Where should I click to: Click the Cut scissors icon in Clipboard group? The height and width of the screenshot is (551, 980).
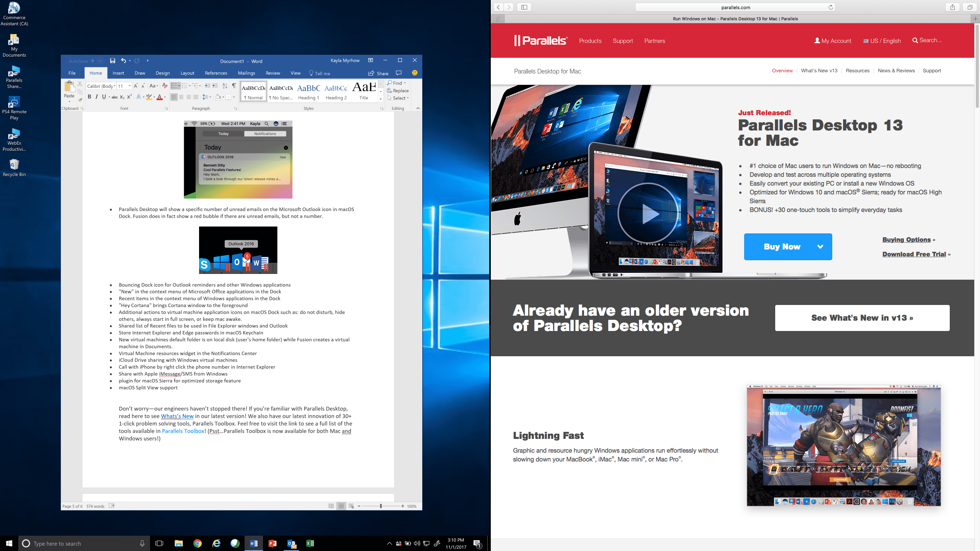(80, 83)
